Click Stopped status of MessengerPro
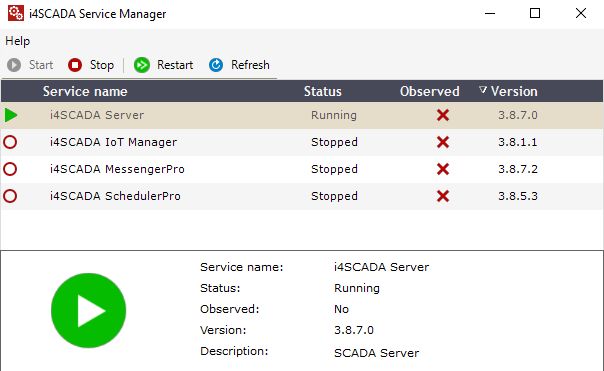604x371 pixels. click(x=334, y=169)
